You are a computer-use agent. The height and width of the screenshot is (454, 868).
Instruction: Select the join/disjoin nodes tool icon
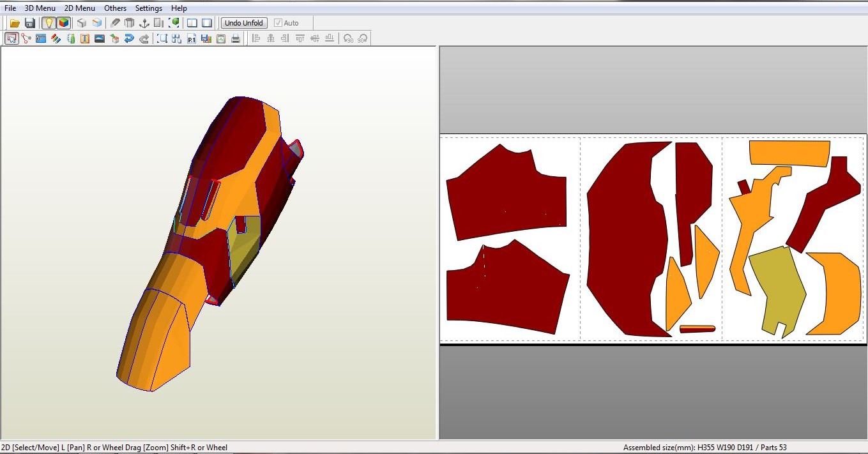click(x=26, y=38)
